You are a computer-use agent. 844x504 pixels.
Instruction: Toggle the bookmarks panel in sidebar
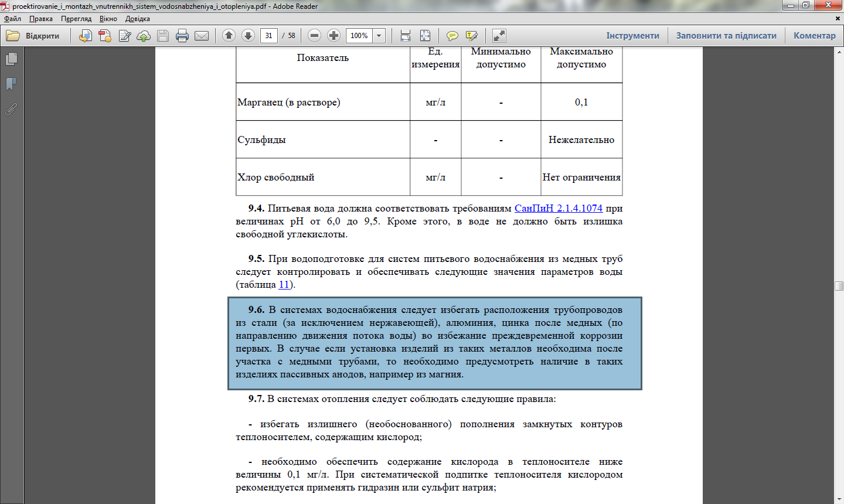click(11, 84)
